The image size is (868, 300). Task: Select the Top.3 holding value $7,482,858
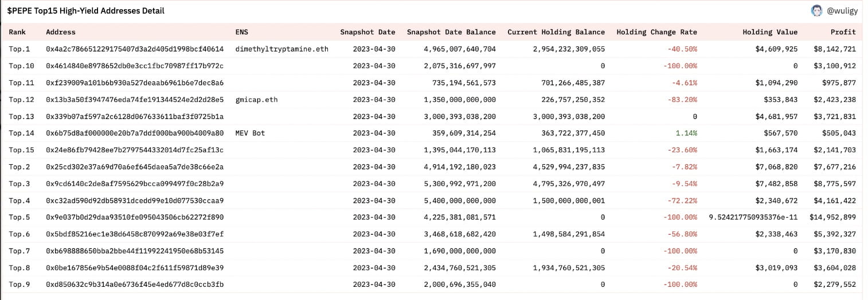tap(776, 184)
